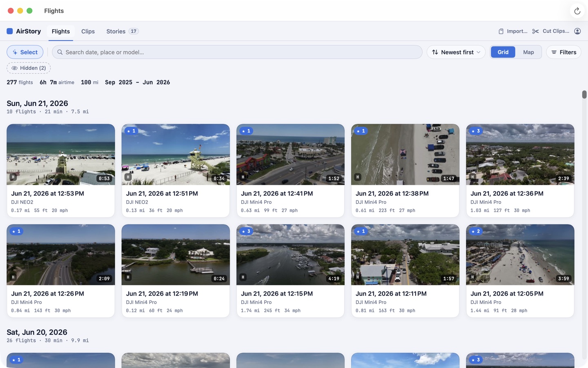Click the 277 flights summary stat
Image resolution: width=588 pixels, height=368 pixels.
pyautogui.click(x=20, y=82)
